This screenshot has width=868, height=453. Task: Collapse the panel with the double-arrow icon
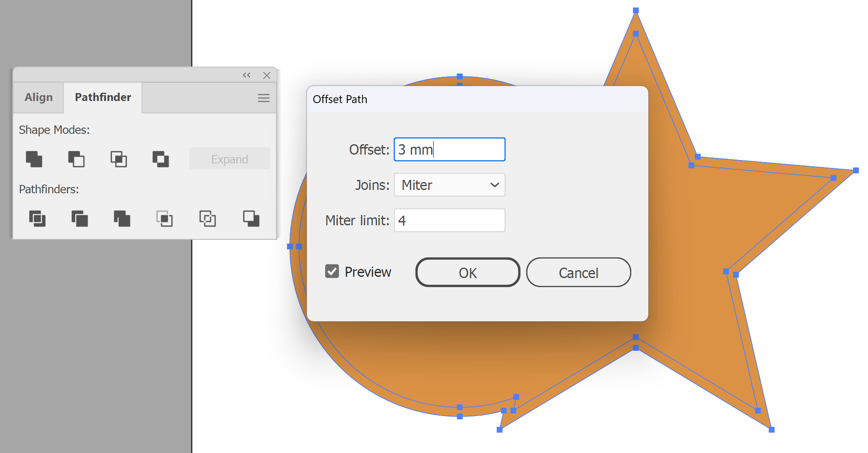click(247, 75)
